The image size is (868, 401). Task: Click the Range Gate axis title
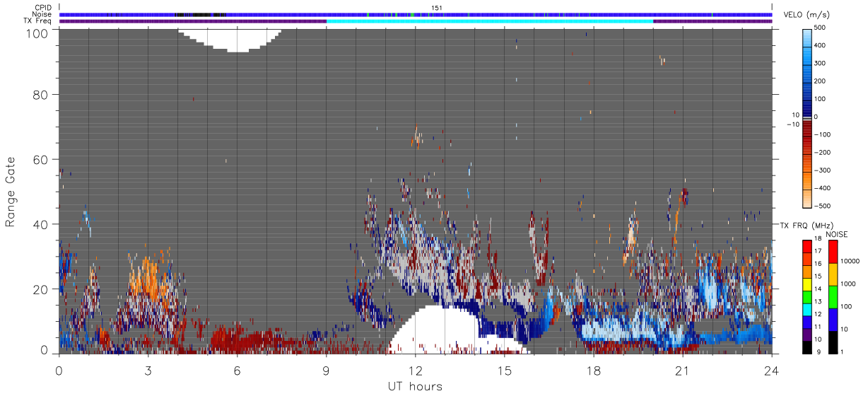(11, 192)
